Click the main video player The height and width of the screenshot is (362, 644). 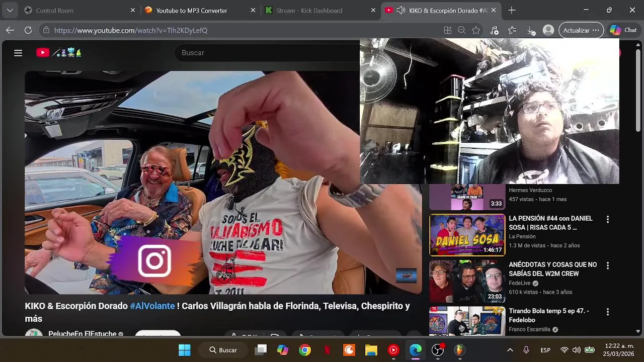tap(223, 182)
